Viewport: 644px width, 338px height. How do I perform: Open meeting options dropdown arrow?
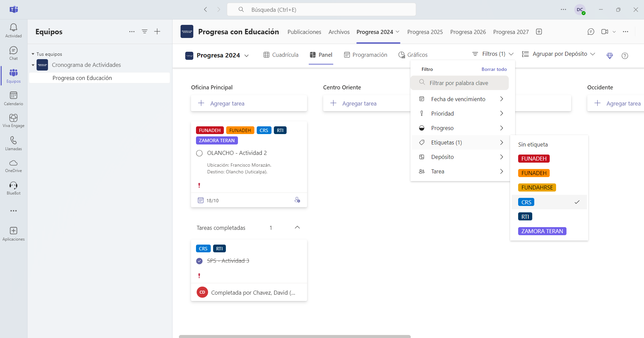(x=614, y=32)
